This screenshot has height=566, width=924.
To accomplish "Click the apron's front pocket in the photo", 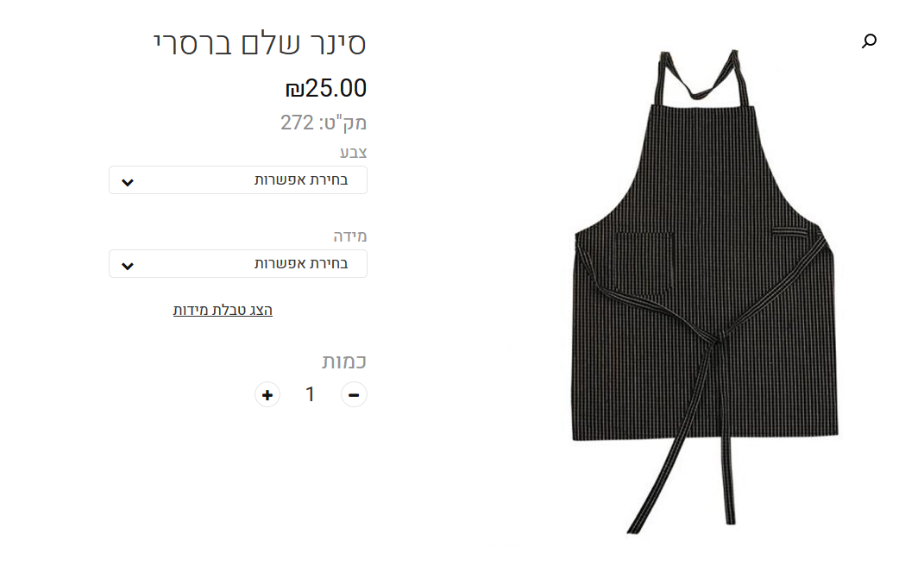I will 644,262.
